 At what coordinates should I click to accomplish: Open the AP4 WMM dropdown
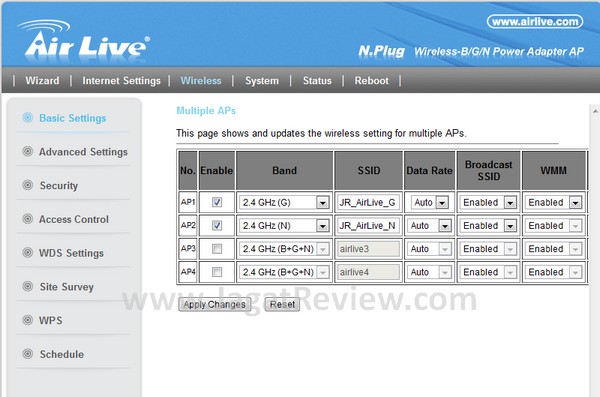click(x=553, y=272)
